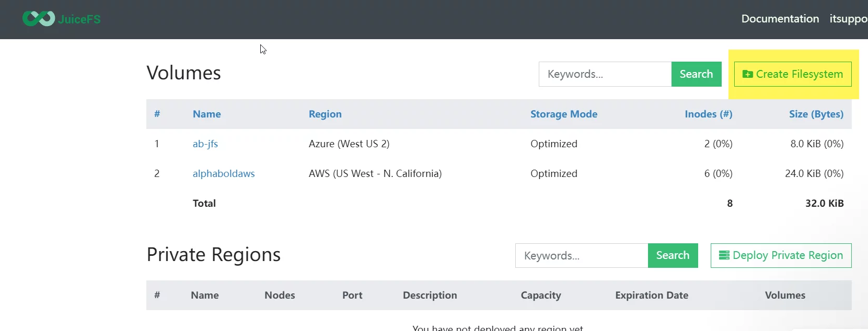Click the JuiceFS logo
The height and width of the screenshot is (331, 868).
click(61, 19)
